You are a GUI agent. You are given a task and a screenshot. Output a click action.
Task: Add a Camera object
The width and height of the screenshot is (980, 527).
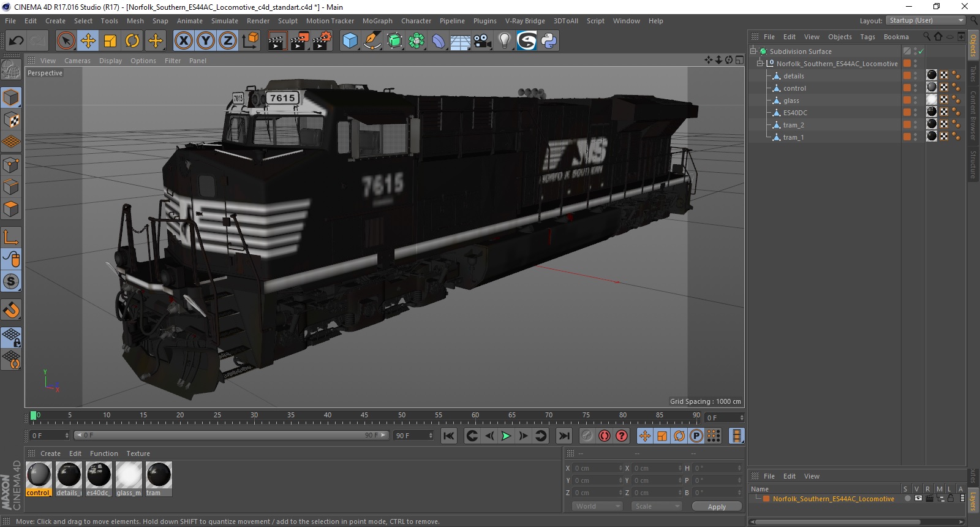[x=483, y=41]
